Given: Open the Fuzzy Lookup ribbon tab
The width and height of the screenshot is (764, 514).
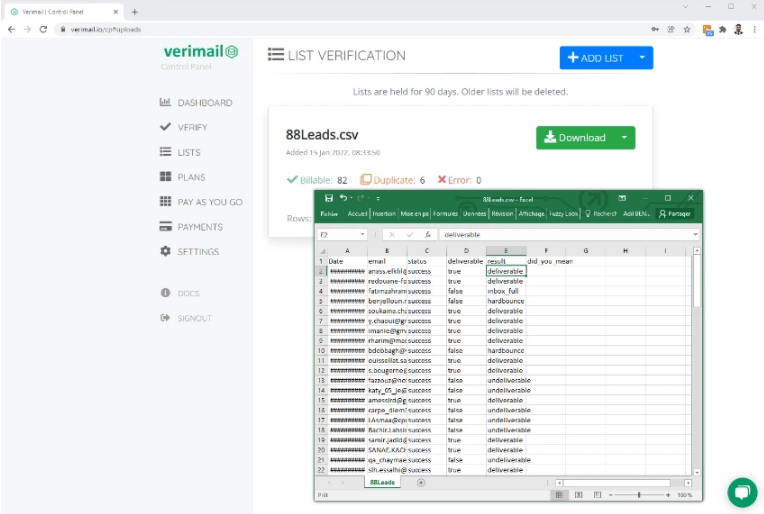Looking at the screenshot, I should point(564,213).
